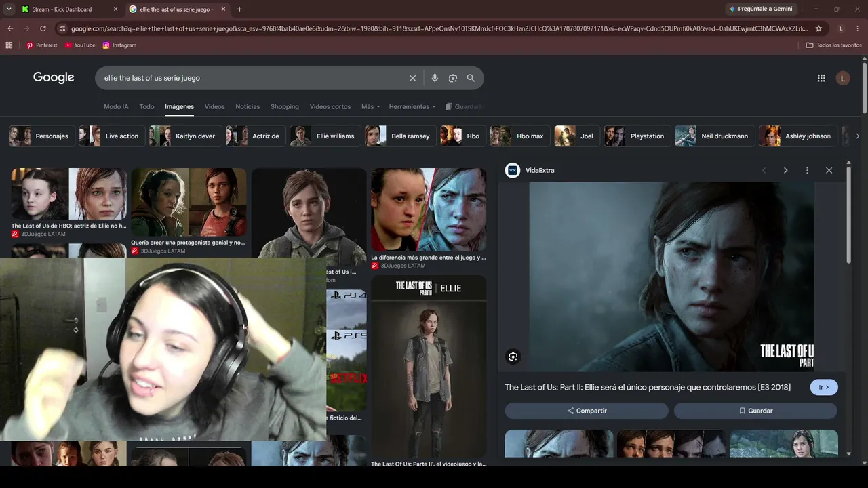Expand the Herramientas dropdown
Screen dimensions: 868x488
(x=413, y=106)
